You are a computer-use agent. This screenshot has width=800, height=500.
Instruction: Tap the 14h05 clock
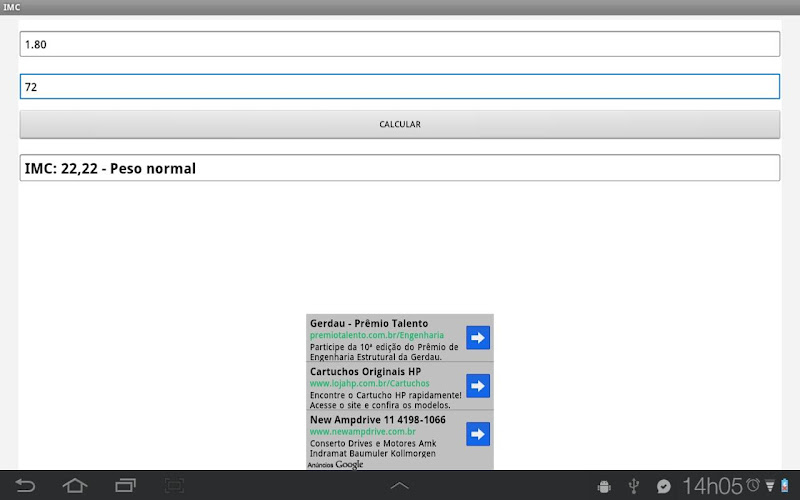712,486
